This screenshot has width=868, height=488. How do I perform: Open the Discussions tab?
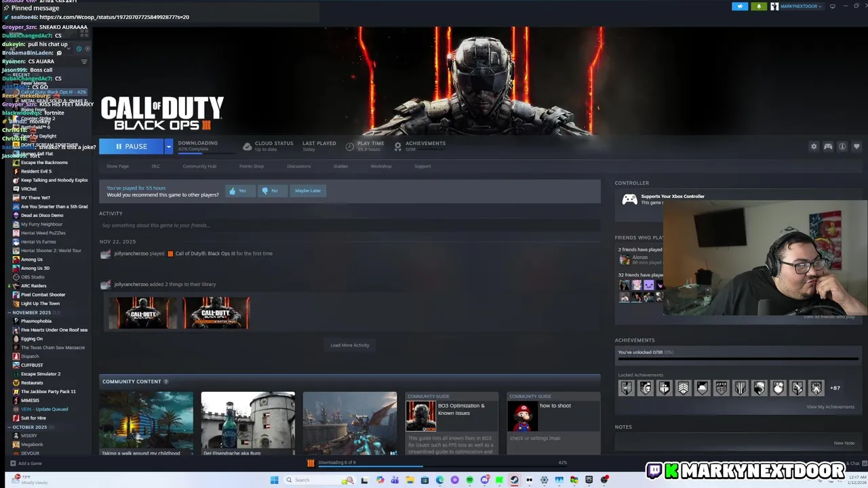coord(298,166)
